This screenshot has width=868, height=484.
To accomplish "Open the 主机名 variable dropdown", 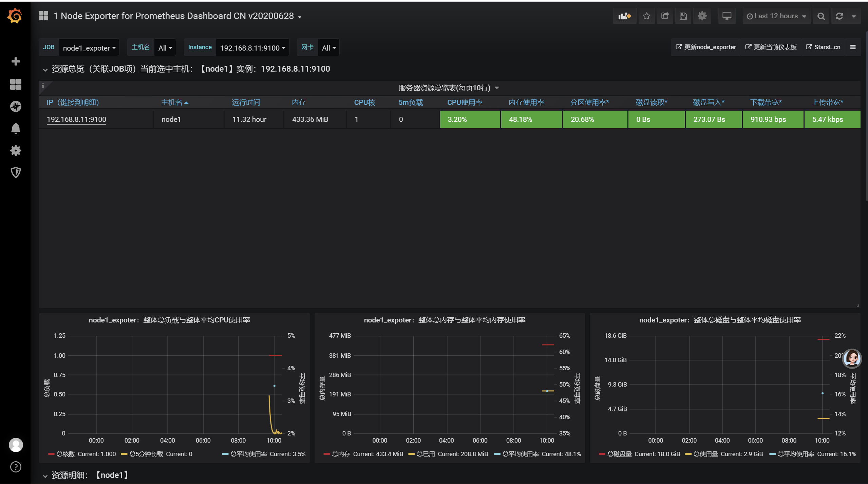I will click(165, 48).
